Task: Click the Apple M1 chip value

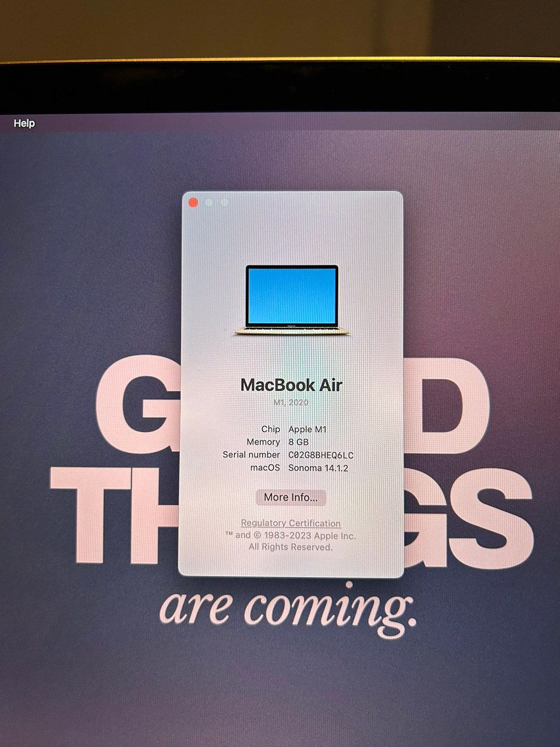Action: [307, 429]
